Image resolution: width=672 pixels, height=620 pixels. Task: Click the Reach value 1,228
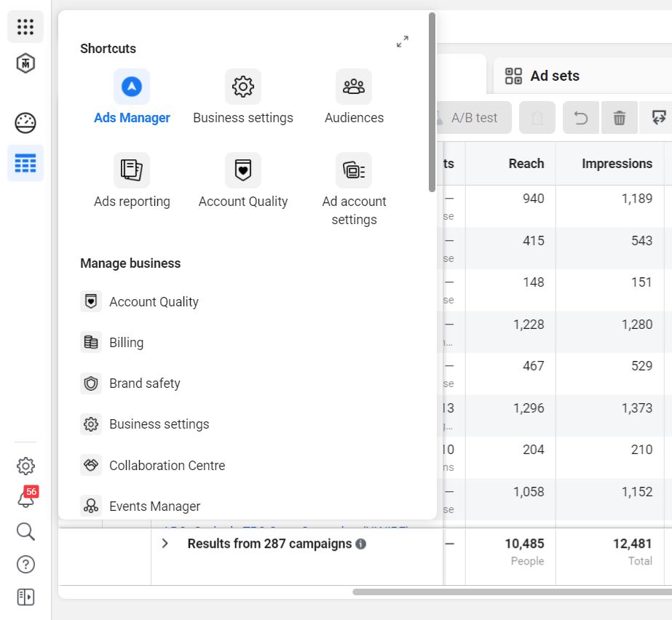tap(529, 325)
